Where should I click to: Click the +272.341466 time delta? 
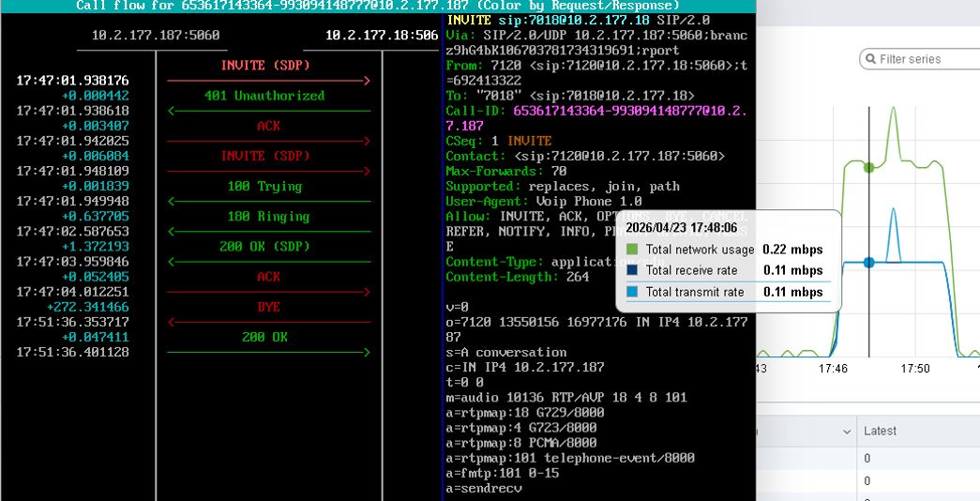click(x=88, y=307)
